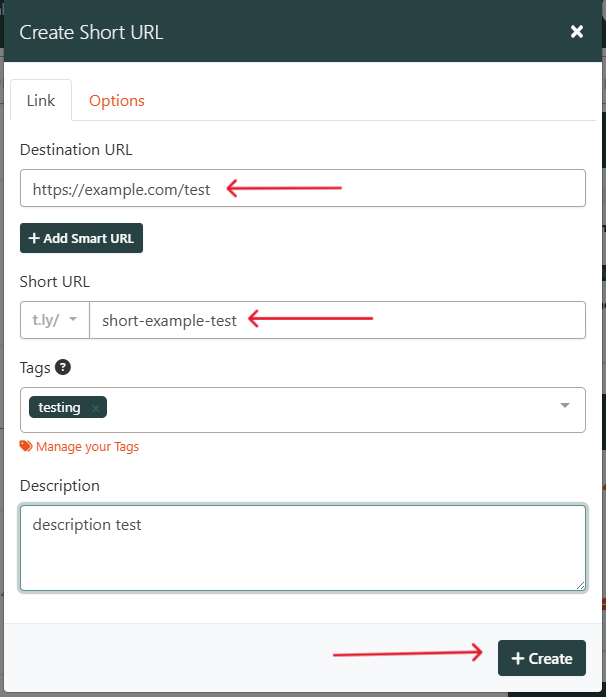The height and width of the screenshot is (697, 606).
Task: Open the Manage your Tags link
Action: coord(79,446)
